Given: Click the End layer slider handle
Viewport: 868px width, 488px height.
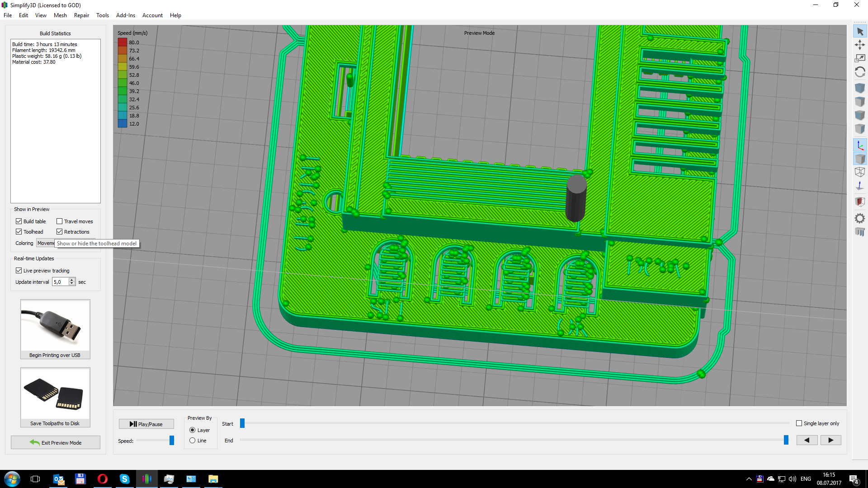Looking at the screenshot, I should tap(786, 440).
